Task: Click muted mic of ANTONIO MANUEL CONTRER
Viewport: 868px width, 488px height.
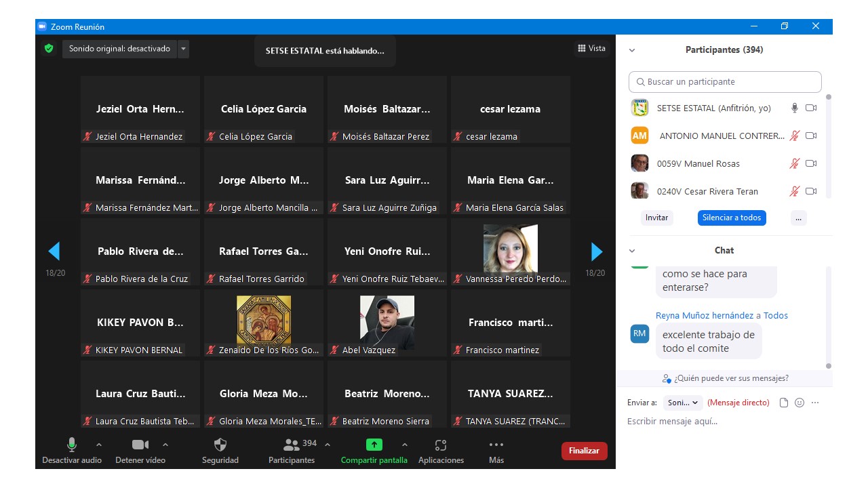Action: tap(795, 136)
